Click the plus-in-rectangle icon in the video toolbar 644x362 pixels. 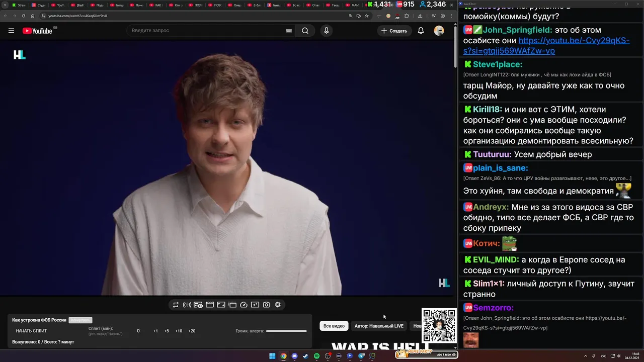tap(255, 305)
